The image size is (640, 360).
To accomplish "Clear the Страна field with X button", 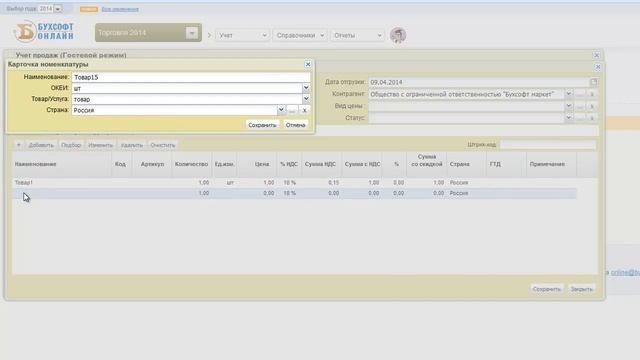I will click(304, 110).
